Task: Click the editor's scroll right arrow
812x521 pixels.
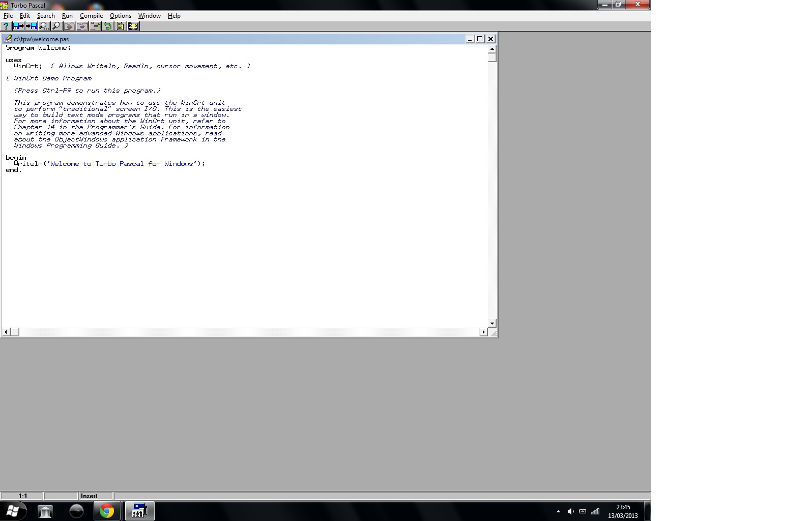Action: tap(483, 332)
